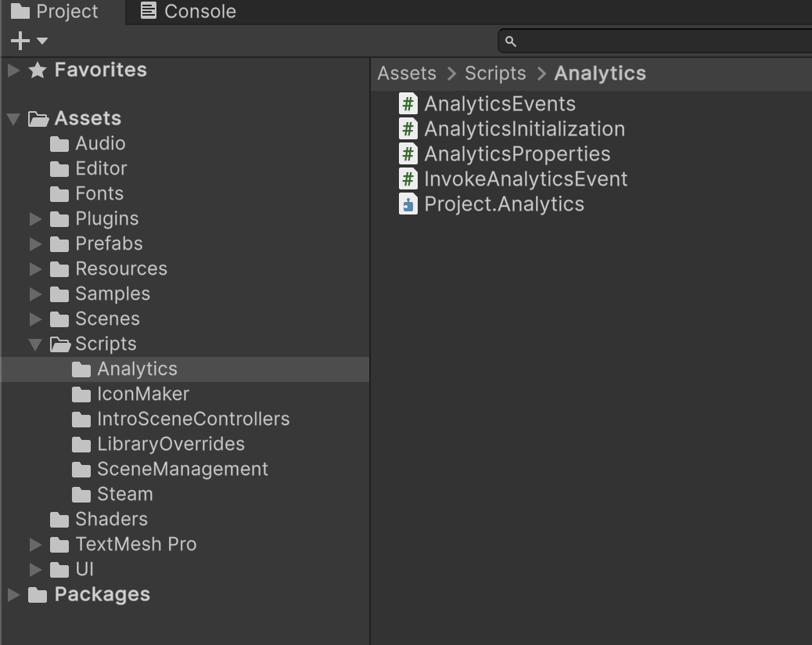Collapse the Assets root folder

pyautogui.click(x=13, y=119)
